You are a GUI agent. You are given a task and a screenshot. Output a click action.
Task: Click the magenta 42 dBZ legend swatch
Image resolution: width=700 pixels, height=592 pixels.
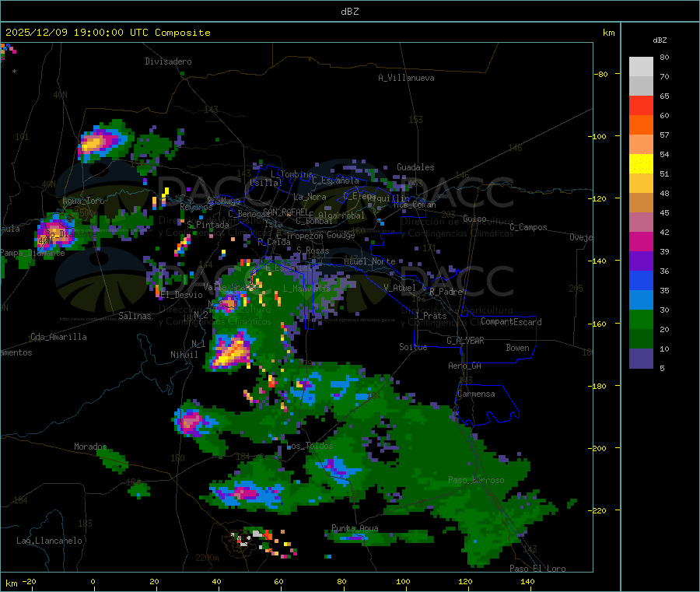tap(641, 241)
